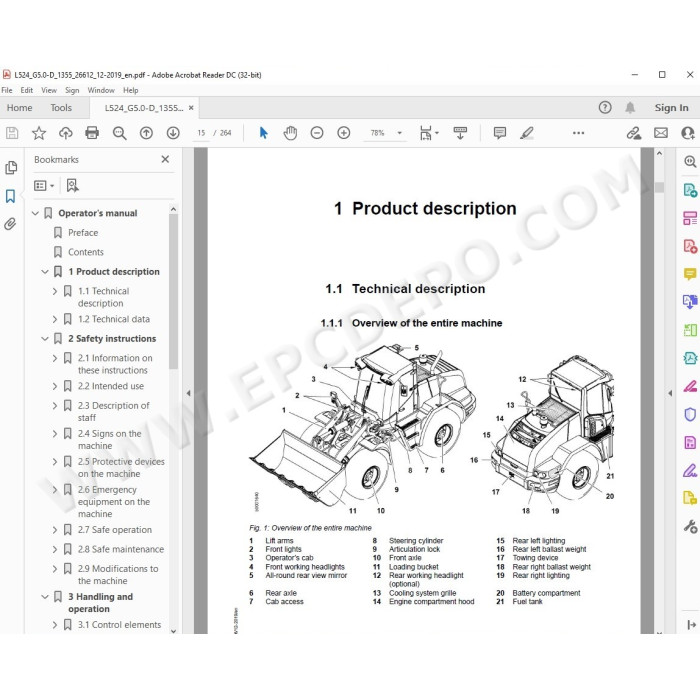Activate the hand pan tool
700x700 pixels.
tap(290, 133)
